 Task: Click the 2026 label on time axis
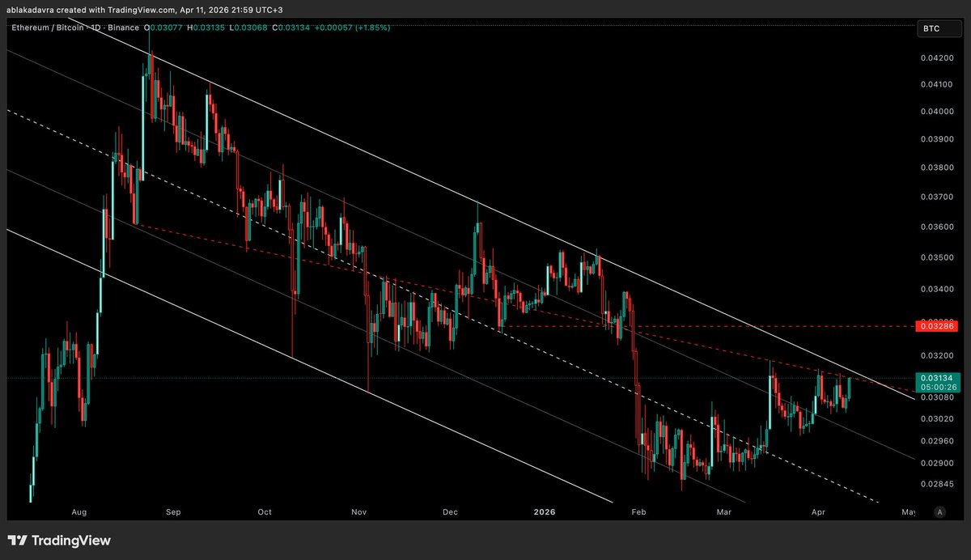[545, 511]
